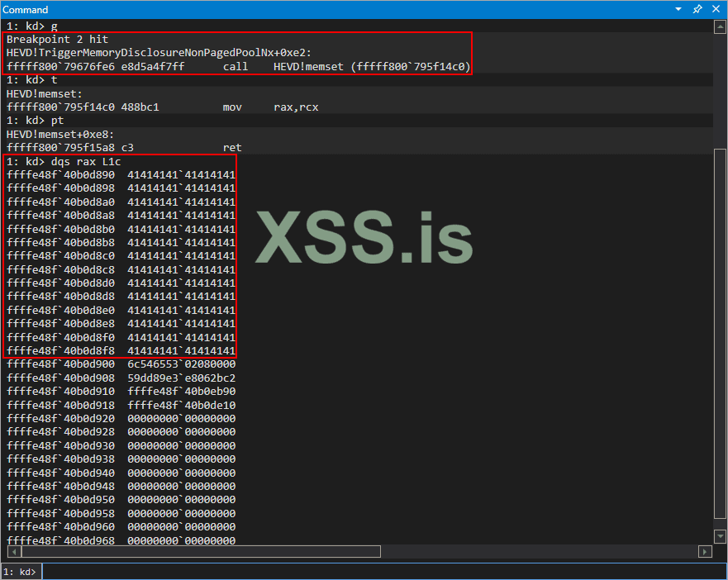Image resolution: width=728 pixels, height=580 pixels.
Task: Click address ffffe48f`40b0d920 row
Action: pyautogui.click(x=121, y=418)
